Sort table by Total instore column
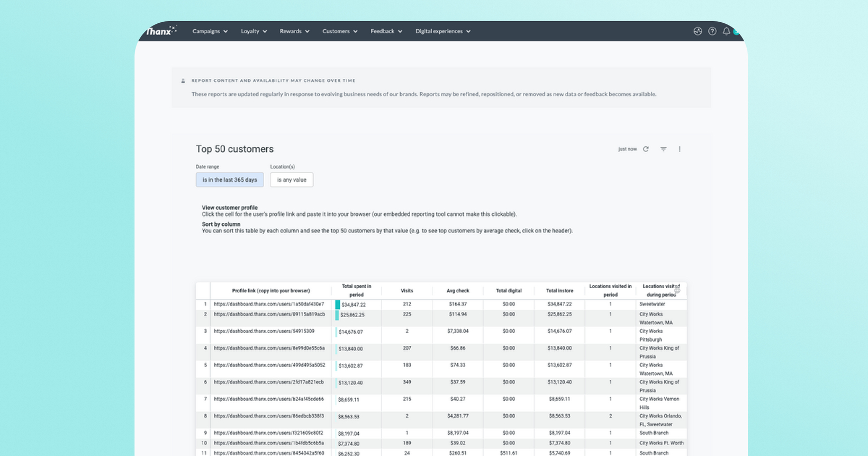Image resolution: width=868 pixels, height=456 pixels. point(559,291)
